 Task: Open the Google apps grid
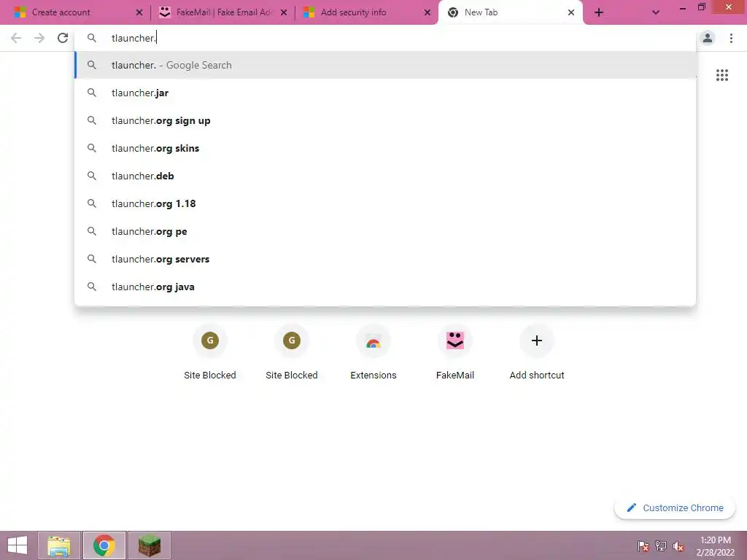tap(722, 75)
